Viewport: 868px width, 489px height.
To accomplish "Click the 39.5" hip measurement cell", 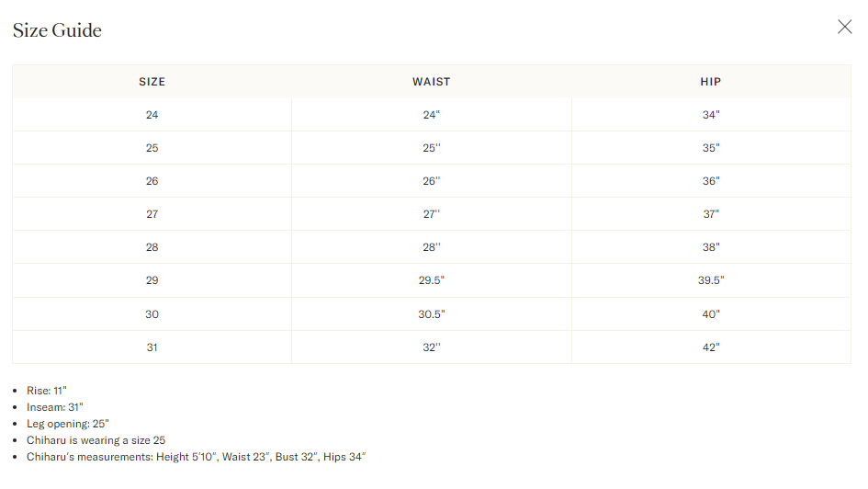I will (711, 280).
